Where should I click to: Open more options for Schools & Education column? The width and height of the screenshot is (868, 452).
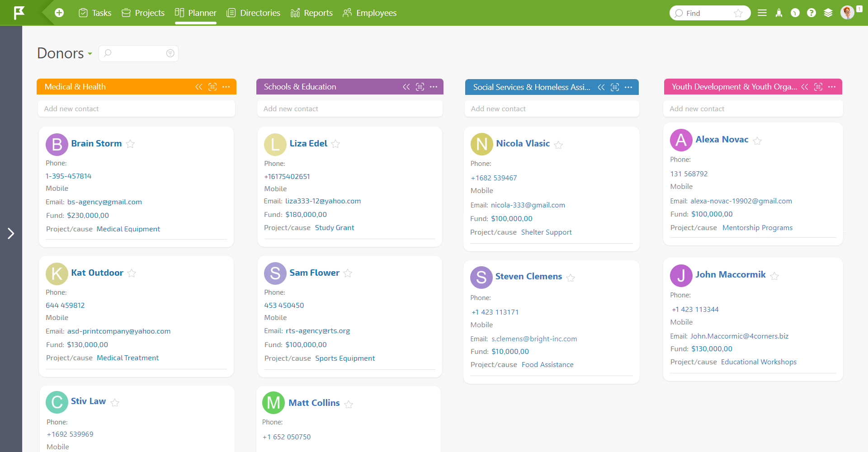tap(434, 87)
